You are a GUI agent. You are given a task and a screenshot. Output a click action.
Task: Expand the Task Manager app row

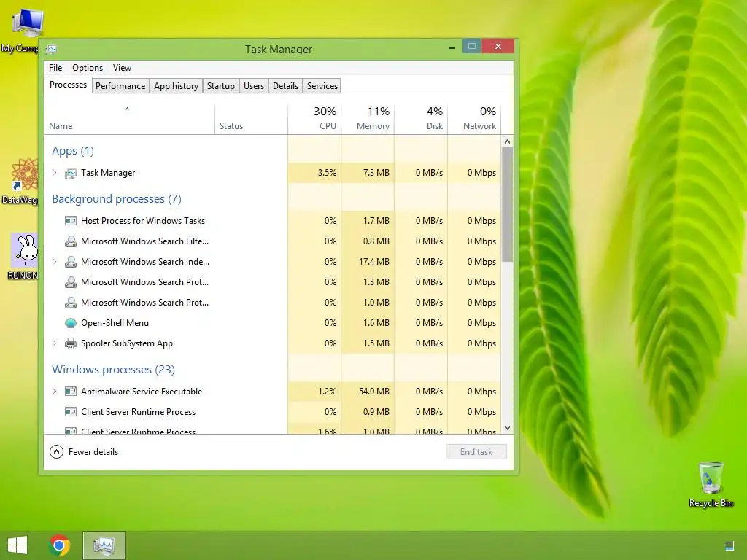(x=54, y=173)
